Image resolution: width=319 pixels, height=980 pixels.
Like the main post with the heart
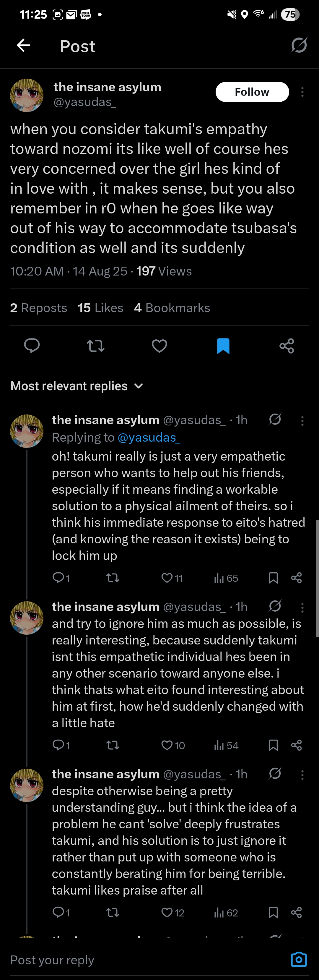click(159, 346)
